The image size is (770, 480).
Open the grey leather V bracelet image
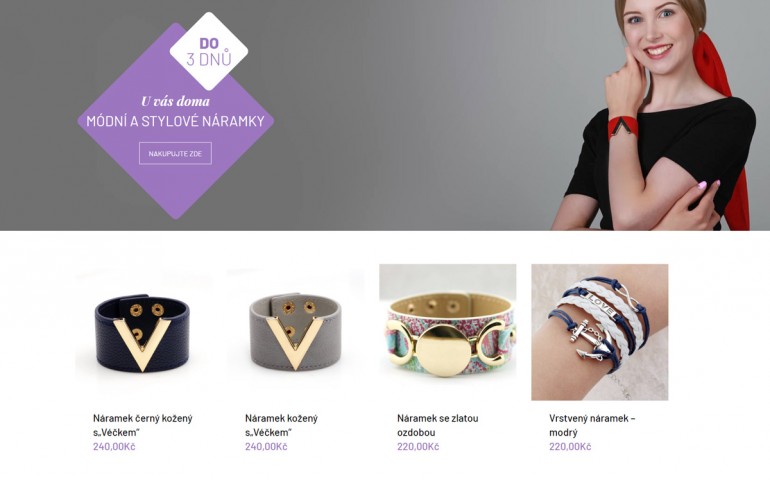click(296, 333)
